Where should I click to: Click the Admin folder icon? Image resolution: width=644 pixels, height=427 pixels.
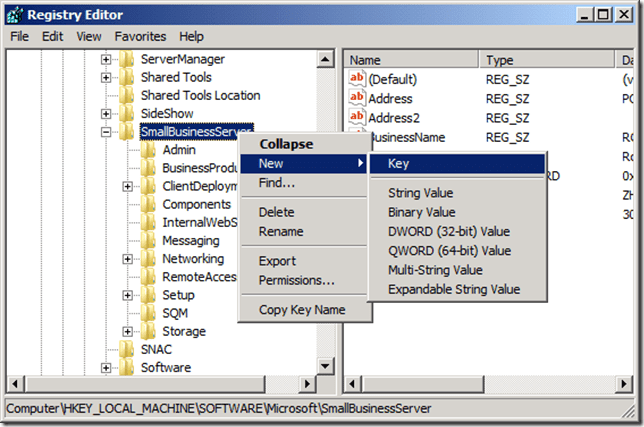(148, 150)
